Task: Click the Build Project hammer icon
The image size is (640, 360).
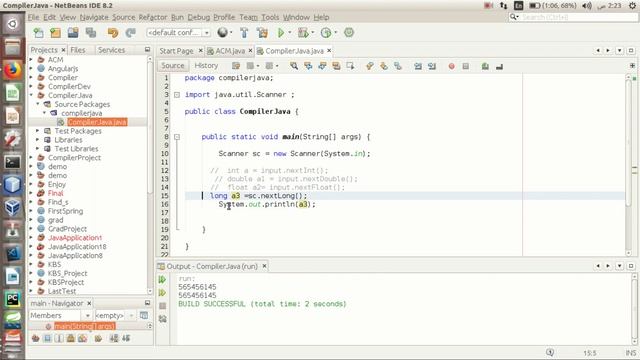Action: point(244,33)
